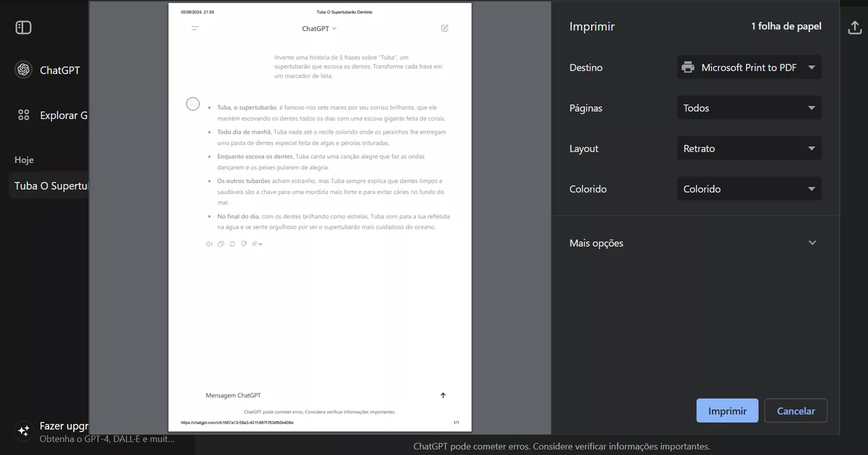This screenshot has height=455, width=868.
Task: Click Explorar GPTs label in sidebar
Action: click(64, 115)
